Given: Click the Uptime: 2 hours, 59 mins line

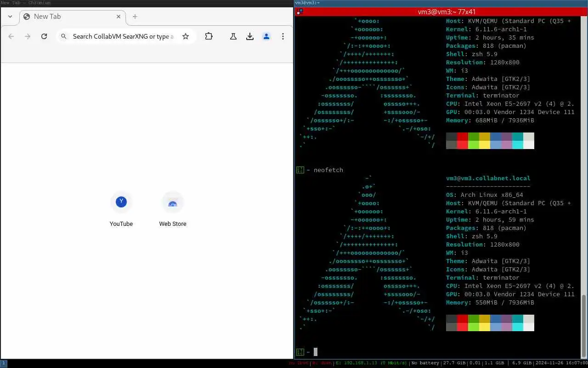Looking at the screenshot, I should [490, 220].
